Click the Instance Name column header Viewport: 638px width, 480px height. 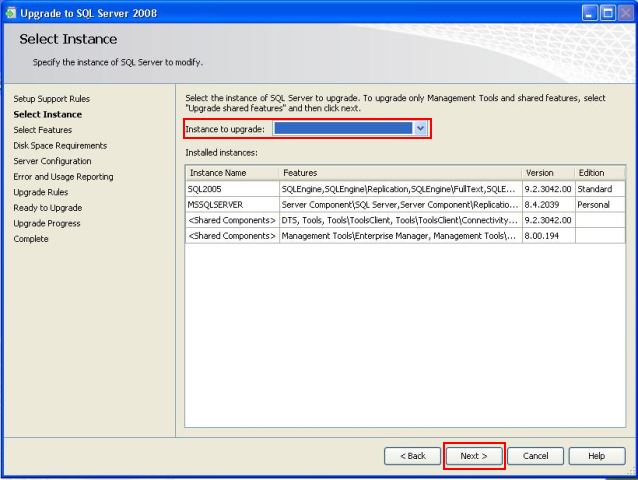[232, 173]
